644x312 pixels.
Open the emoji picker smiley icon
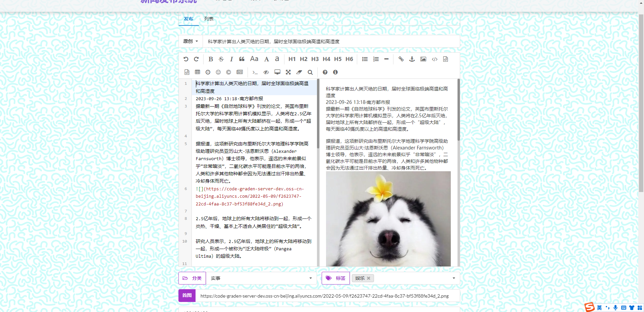click(218, 72)
